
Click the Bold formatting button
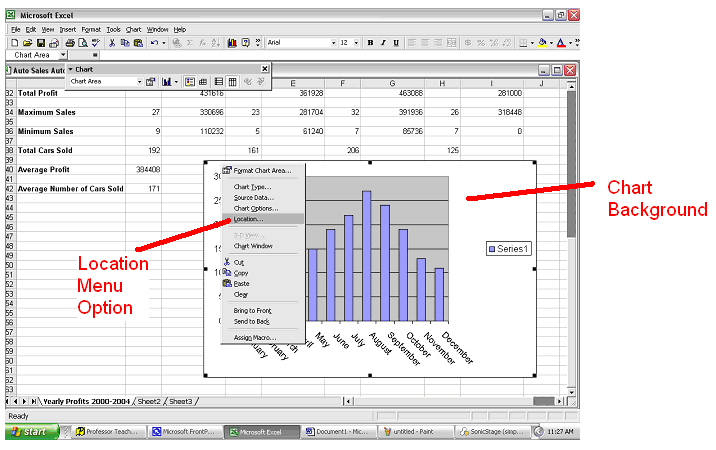coord(370,43)
